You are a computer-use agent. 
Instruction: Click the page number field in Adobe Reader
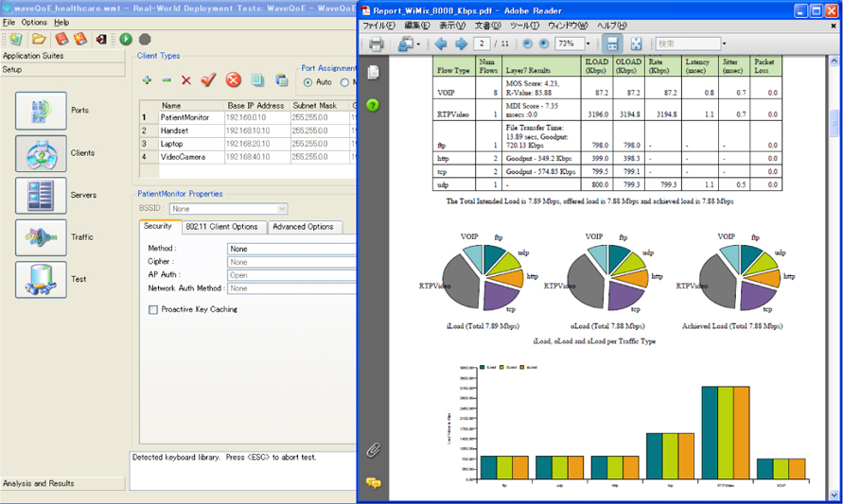[482, 43]
